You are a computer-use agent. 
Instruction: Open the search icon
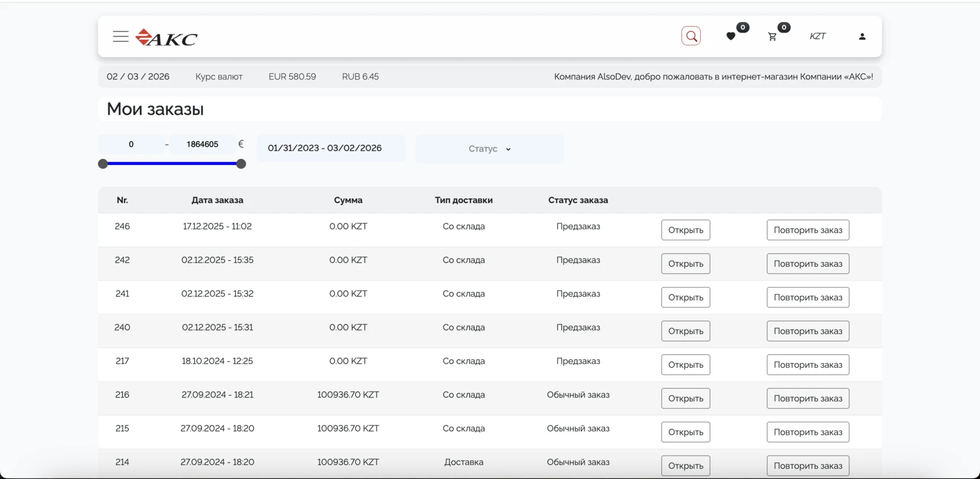pyautogui.click(x=691, y=36)
